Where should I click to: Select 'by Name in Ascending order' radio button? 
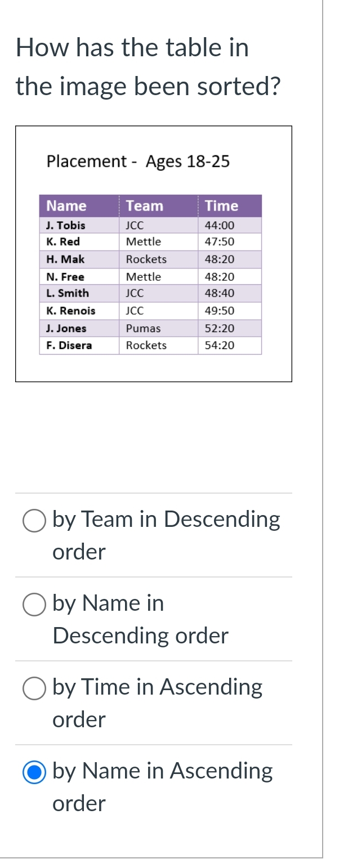(x=34, y=772)
